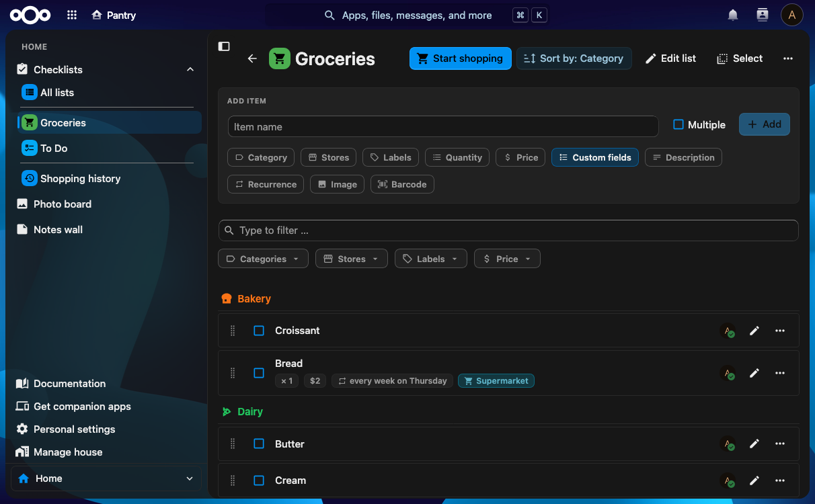Check off the Croissant checkbox

[x=259, y=331]
